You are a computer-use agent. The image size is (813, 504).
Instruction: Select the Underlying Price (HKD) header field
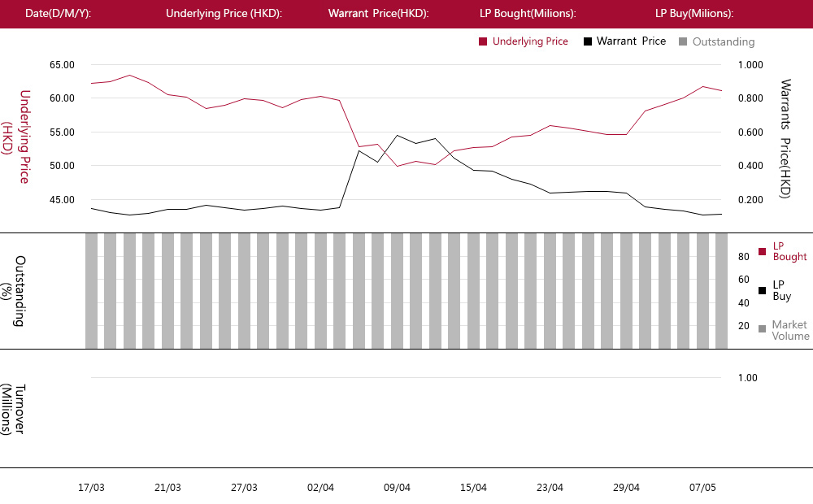click(x=224, y=14)
